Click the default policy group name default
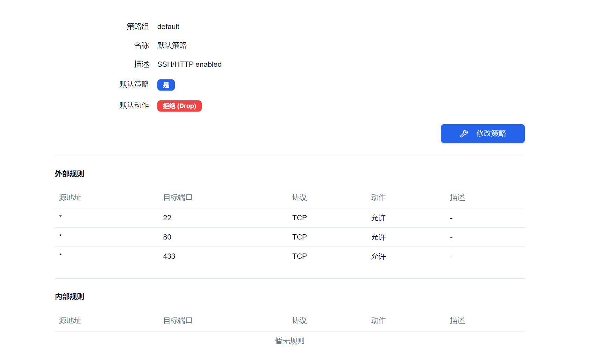The height and width of the screenshot is (364, 600). (168, 26)
